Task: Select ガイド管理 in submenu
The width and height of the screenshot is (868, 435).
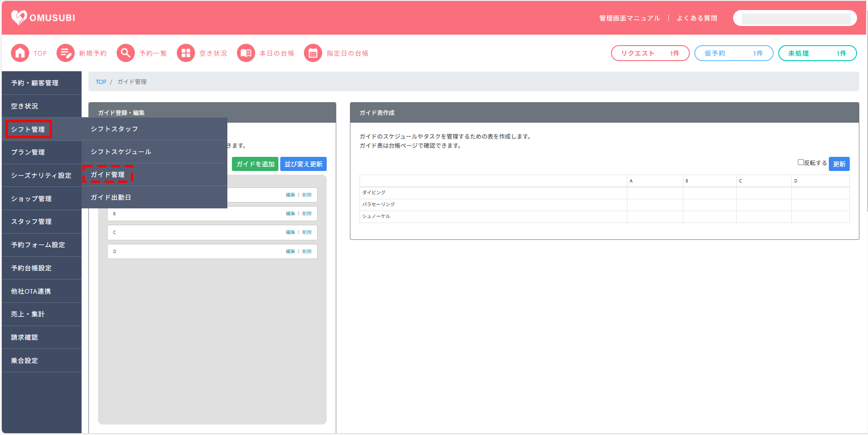Action: (x=108, y=175)
